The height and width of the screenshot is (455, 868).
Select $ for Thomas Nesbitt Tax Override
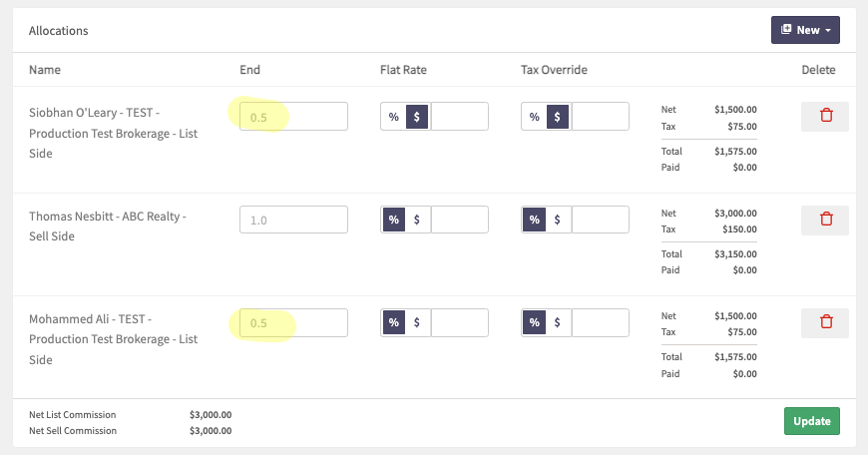click(x=558, y=220)
